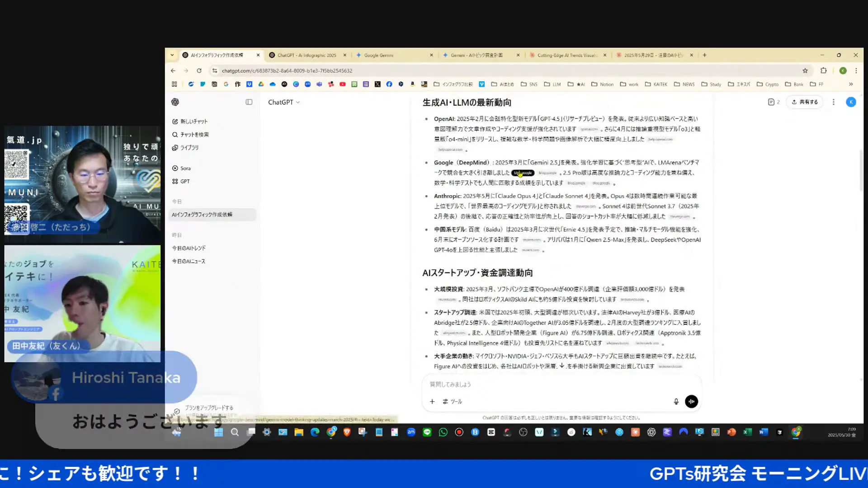
Task: Select chat AIインフォグラフィック作成依頼
Action: coord(212,215)
